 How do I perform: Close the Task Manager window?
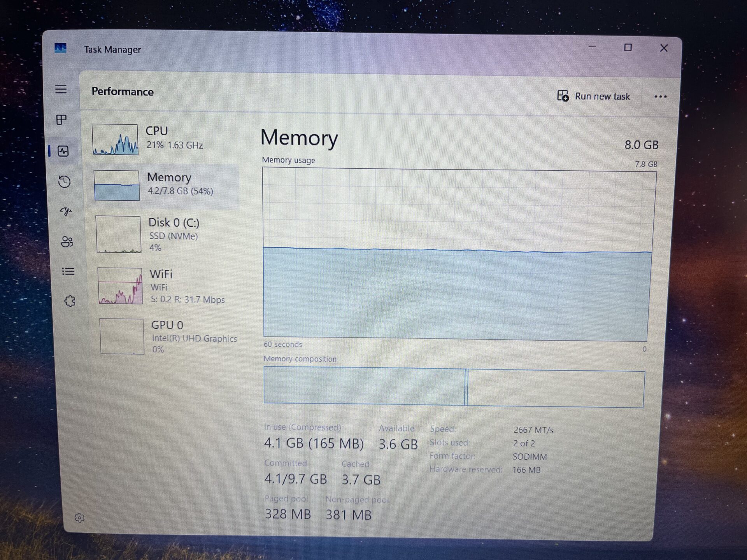[x=664, y=48]
